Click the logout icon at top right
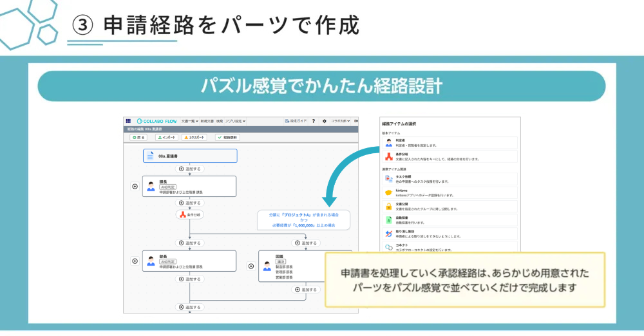This screenshot has height=336, width=644. click(355, 121)
